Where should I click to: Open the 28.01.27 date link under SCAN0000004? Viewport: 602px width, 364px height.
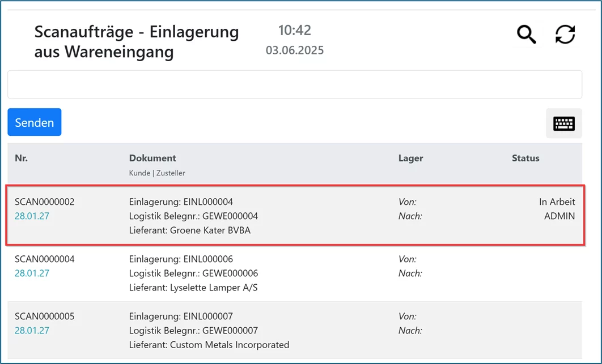pos(32,273)
